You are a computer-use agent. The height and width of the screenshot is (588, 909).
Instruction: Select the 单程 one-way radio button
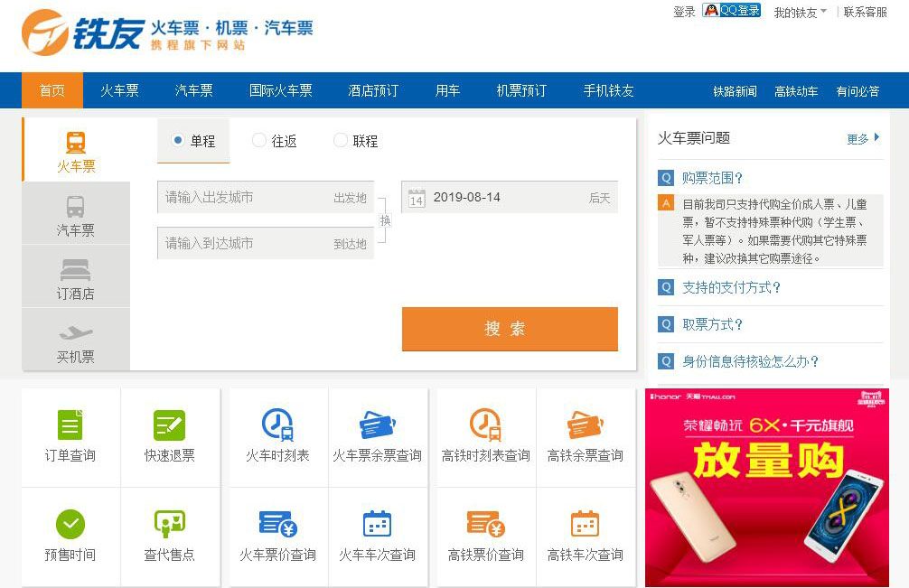178,141
